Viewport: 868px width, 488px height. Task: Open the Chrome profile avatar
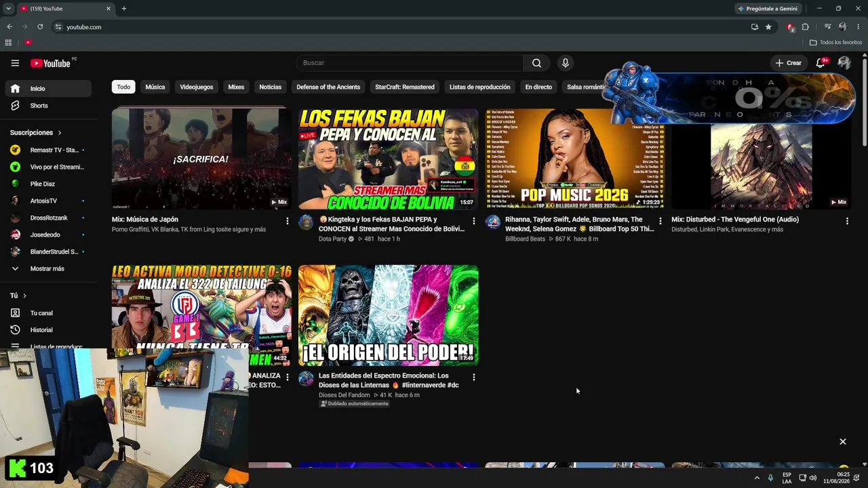(x=842, y=27)
